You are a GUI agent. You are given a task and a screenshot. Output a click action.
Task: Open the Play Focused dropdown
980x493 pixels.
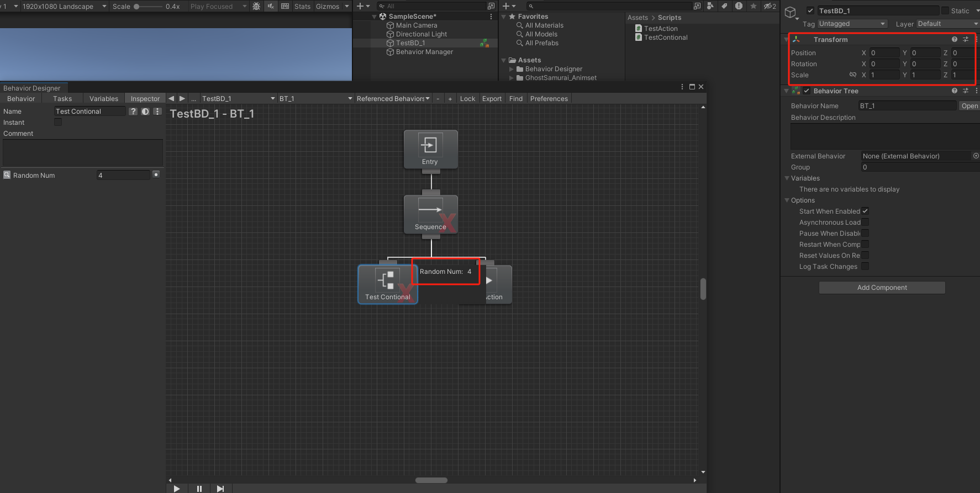pos(218,6)
